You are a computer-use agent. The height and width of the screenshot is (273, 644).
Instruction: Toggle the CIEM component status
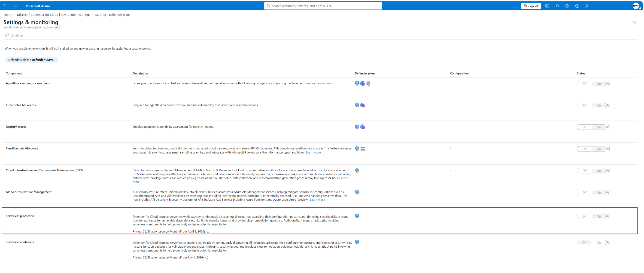click(592, 171)
